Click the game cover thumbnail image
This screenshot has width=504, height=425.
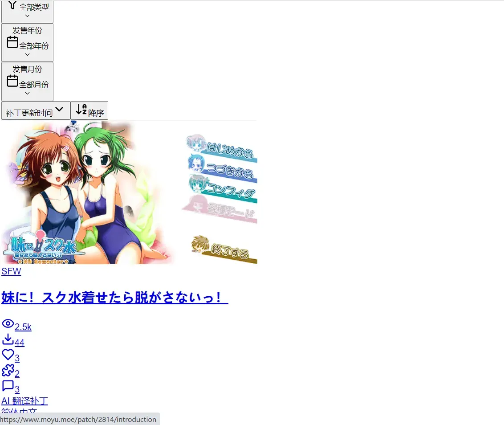tap(129, 192)
